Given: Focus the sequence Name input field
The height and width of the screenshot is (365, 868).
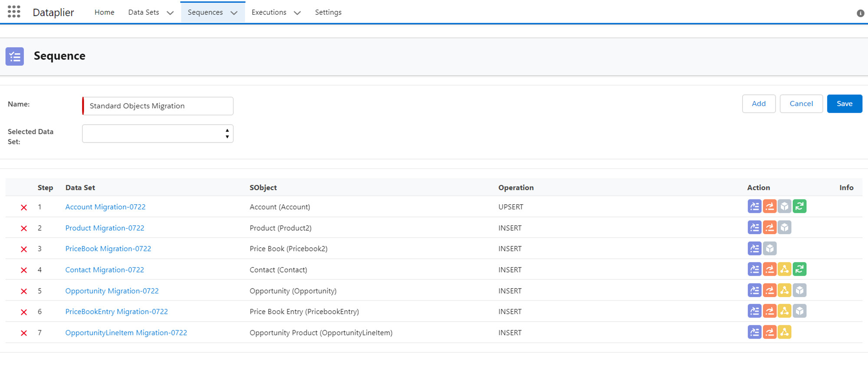Looking at the screenshot, I should pyautogui.click(x=158, y=106).
